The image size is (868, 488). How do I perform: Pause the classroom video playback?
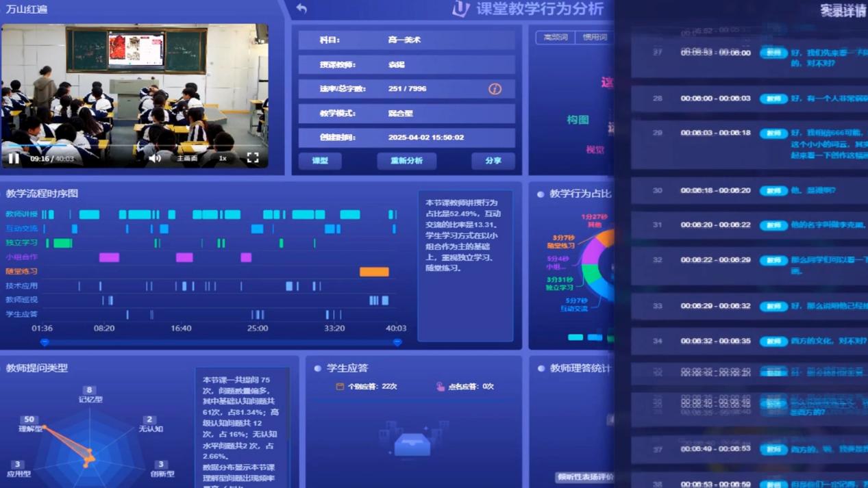click(14, 158)
